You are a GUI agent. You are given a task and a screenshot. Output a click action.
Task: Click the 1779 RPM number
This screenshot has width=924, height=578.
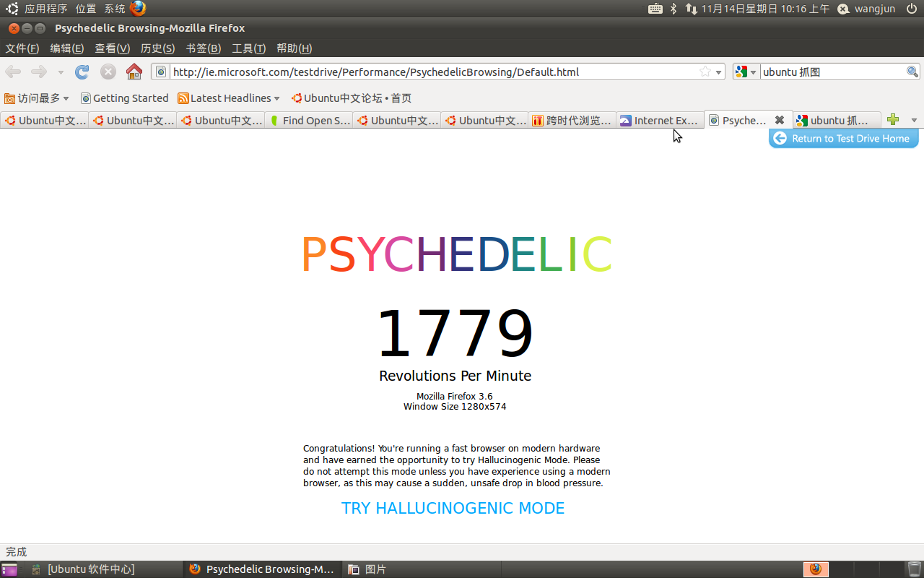(456, 334)
